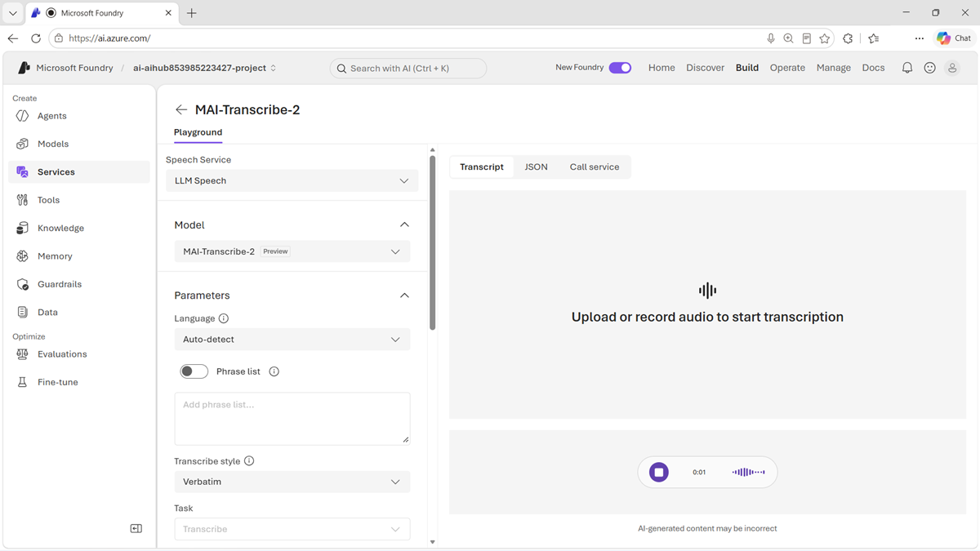Screen dimensions: 980x551
Task: Close the Microsoft Foundry browser tab
Action: tap(169, 13)
